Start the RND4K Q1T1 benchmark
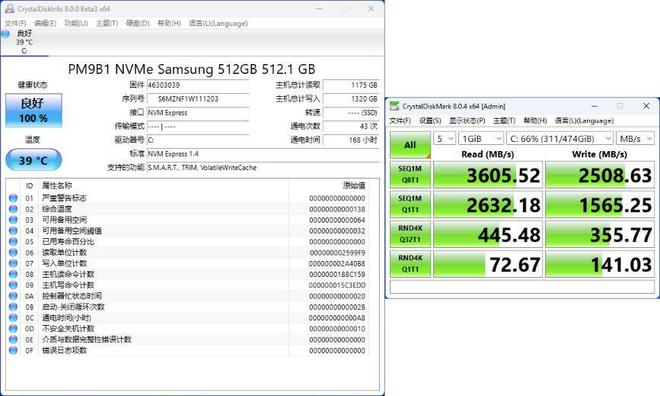 click(x=410, y=264)
